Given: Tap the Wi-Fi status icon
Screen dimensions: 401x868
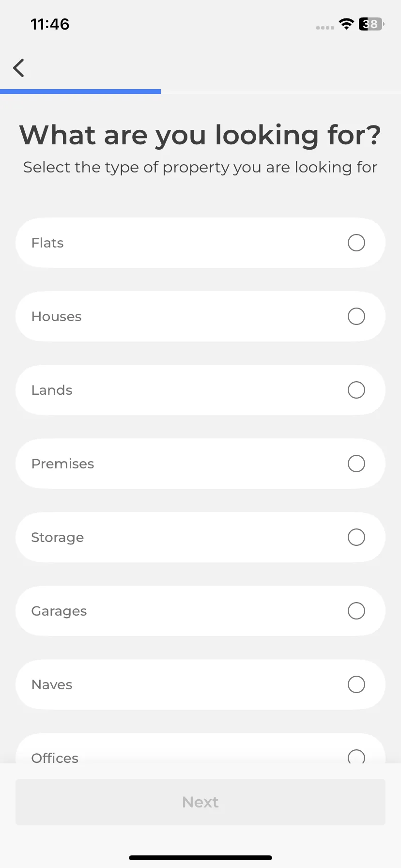Looking at the screenshot, I should [346, 24].
